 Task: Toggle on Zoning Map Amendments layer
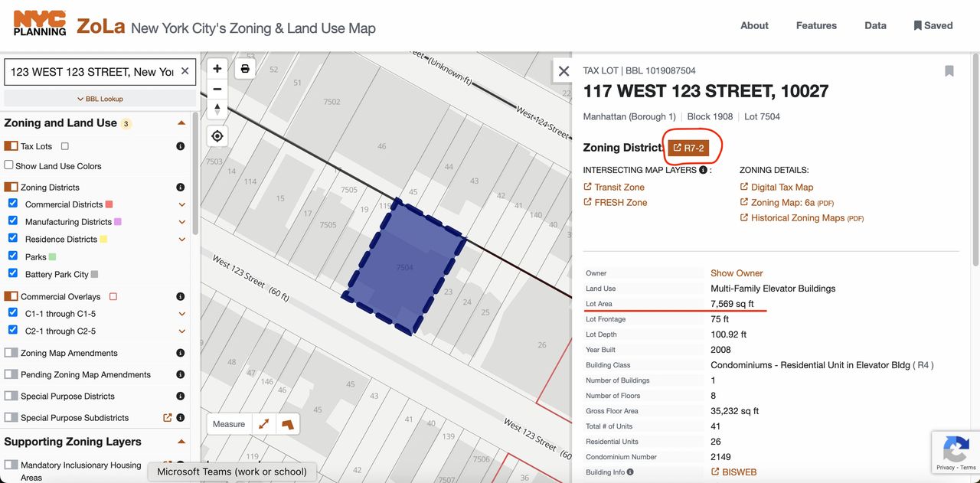coord(11,353)
